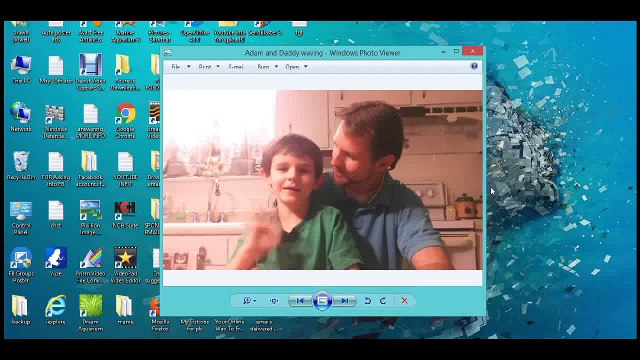
Task: Select the May 25th ads text file
Action: click(56, 69)
